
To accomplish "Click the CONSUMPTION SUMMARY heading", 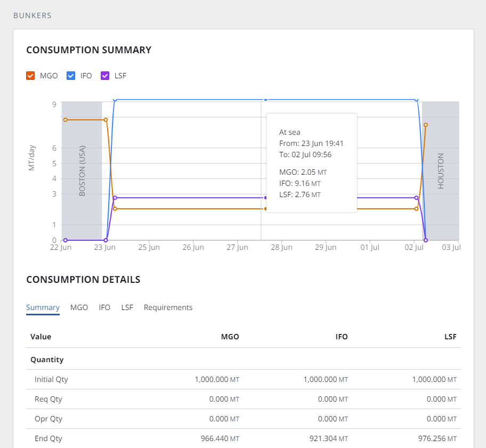I will [88, 50].
